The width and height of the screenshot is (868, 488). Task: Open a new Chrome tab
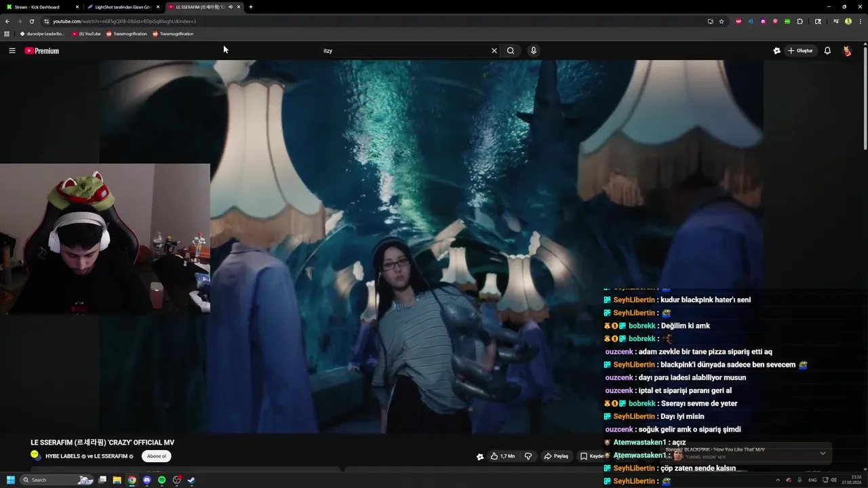251,7
